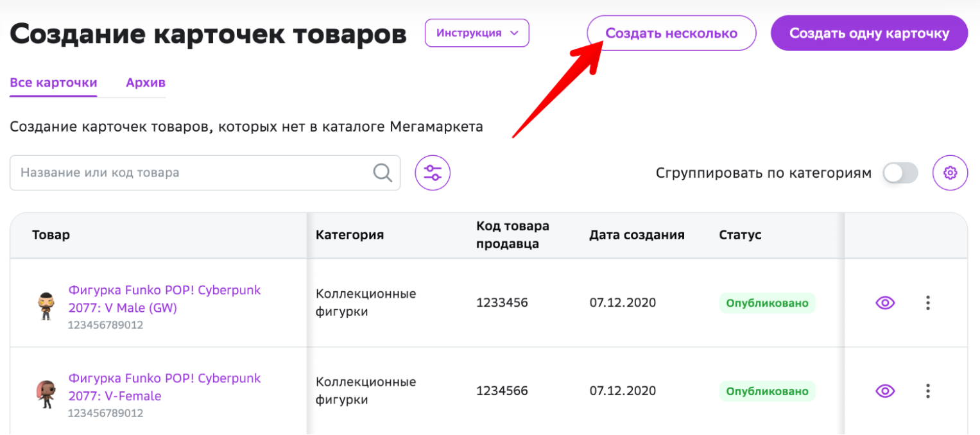Click the Статус column header
The image size is (980, 435).
tap(740, 235)
